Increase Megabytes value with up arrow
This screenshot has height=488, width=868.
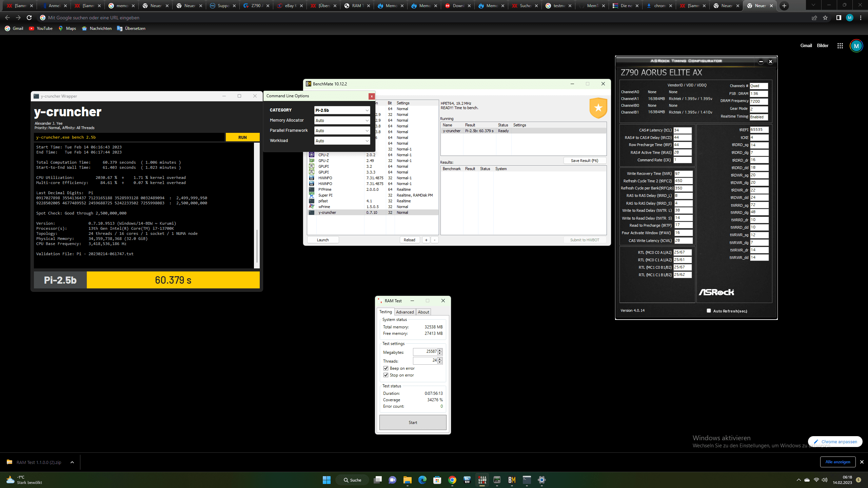pos(440,350)
